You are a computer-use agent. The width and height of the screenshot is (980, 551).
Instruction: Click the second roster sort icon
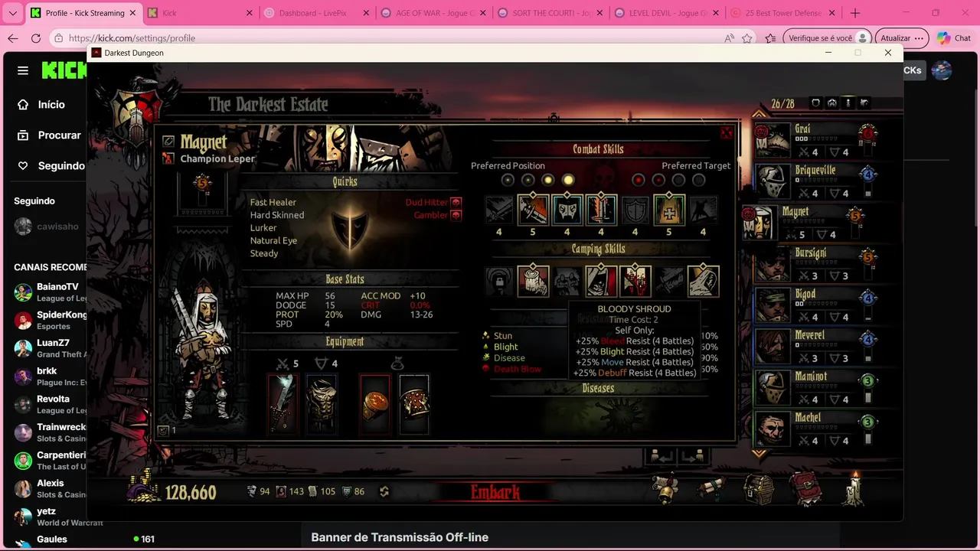[831, 103]
